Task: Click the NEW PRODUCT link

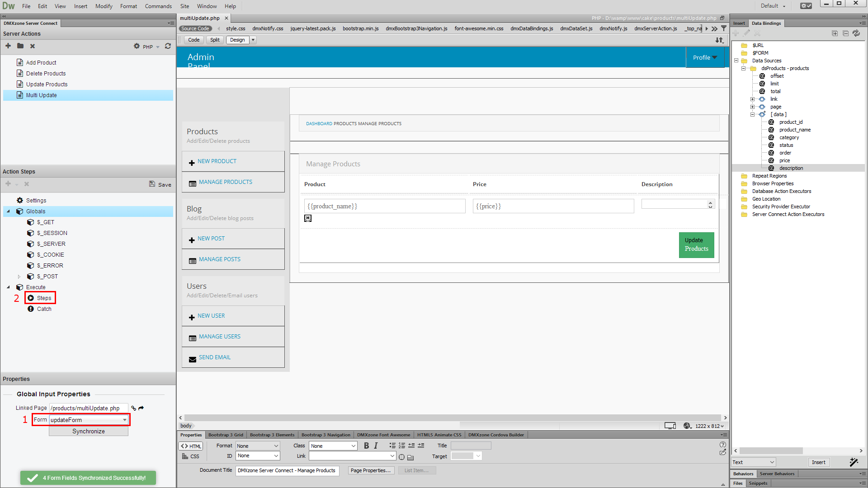Action: 217,161
